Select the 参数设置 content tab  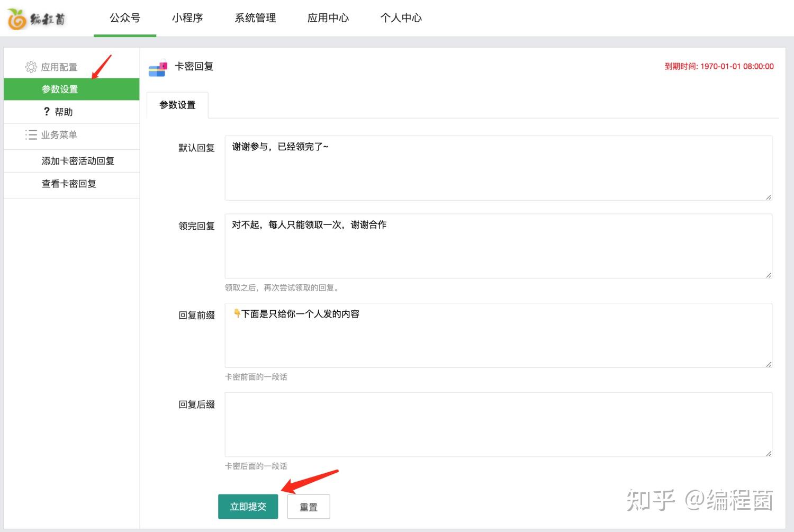(177, 105)
